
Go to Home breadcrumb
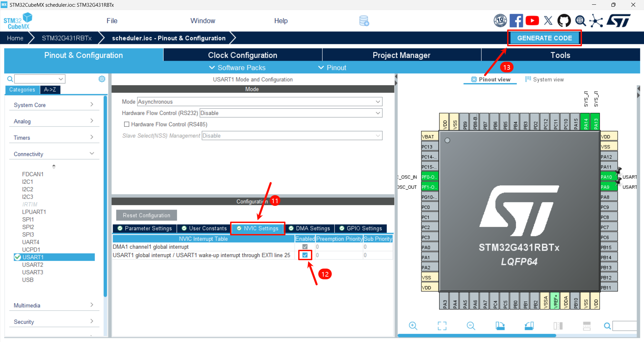15,38
